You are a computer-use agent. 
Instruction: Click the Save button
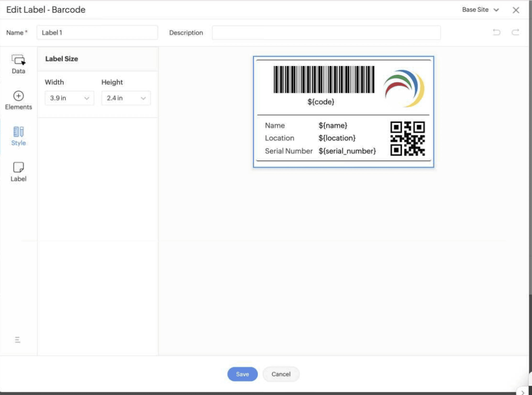coord(242,374)
